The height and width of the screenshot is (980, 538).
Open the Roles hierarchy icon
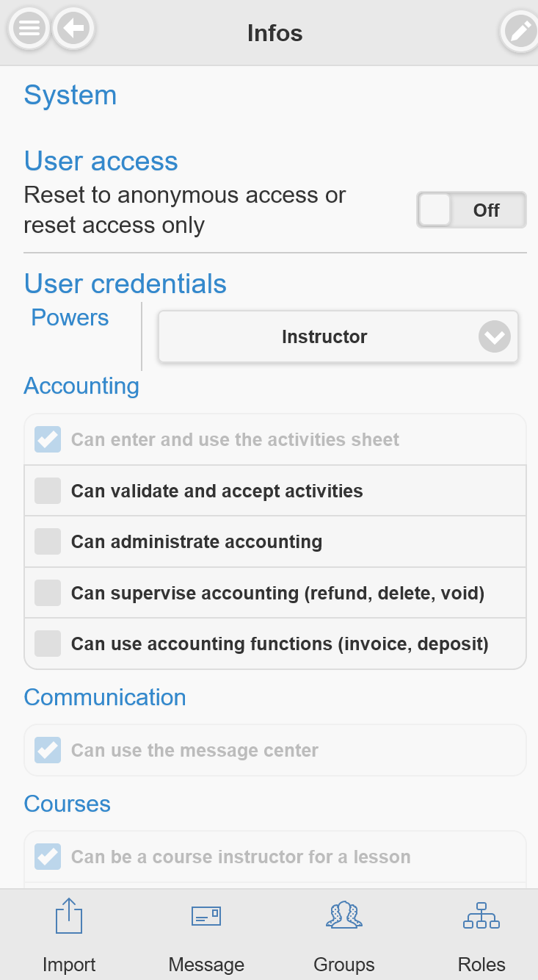tap(481, 916)
